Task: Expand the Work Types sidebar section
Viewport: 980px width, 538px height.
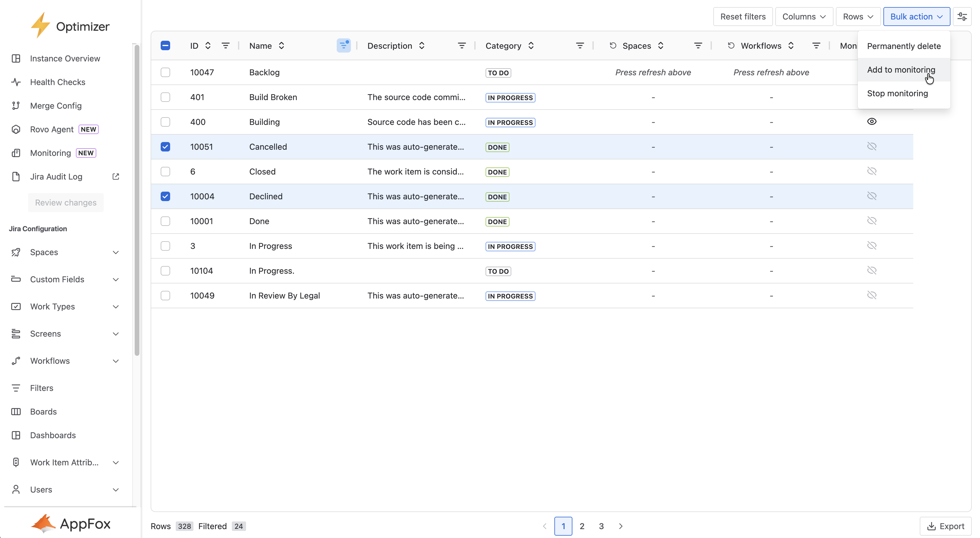Action: pos(116,307)
